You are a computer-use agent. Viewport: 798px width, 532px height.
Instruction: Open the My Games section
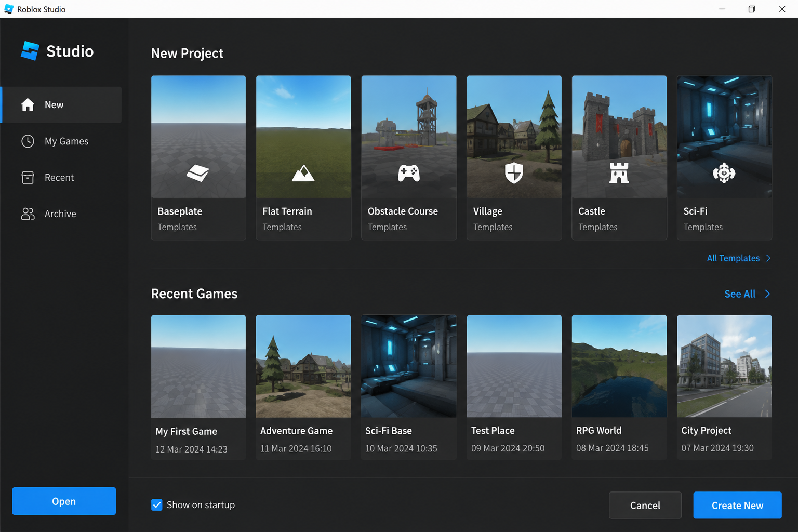[x=62, y=141]
